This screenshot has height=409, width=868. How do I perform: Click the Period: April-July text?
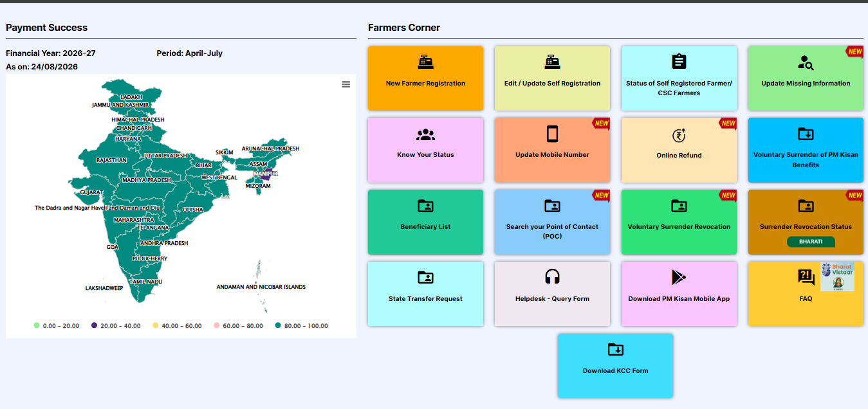pos(190,53)
